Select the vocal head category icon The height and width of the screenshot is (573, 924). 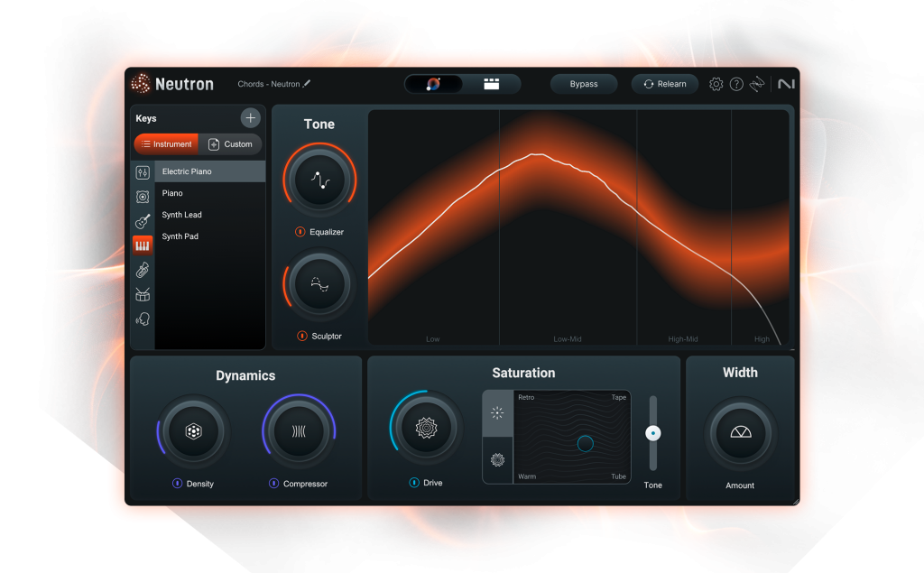(143, 319)
